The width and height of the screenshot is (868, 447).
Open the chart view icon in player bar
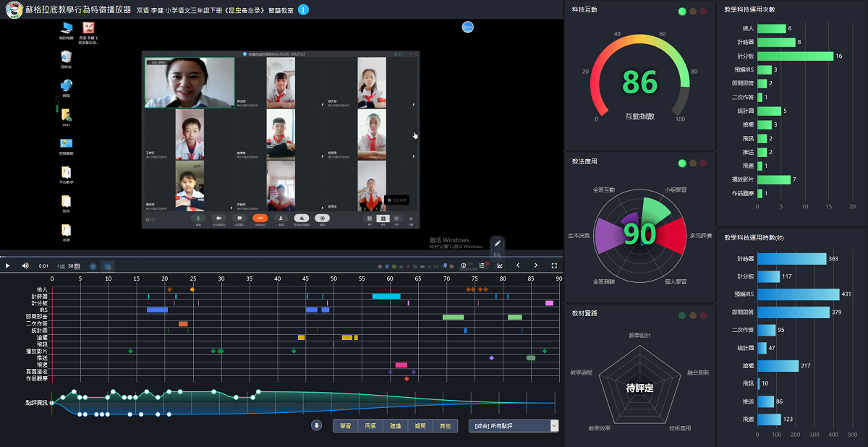click(x=500, y=265)
